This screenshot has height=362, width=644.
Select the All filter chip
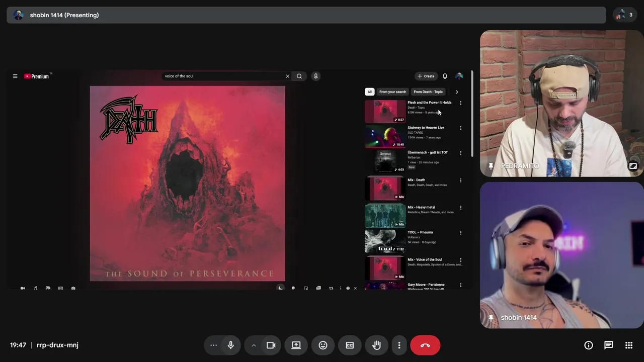(x=369, y=92)
